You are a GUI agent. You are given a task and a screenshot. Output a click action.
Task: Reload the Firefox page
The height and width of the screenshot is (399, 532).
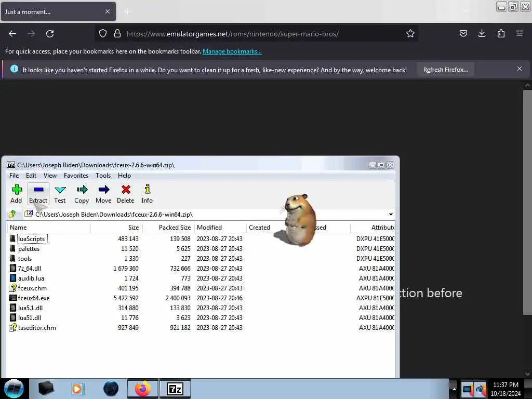pos(50,34)
